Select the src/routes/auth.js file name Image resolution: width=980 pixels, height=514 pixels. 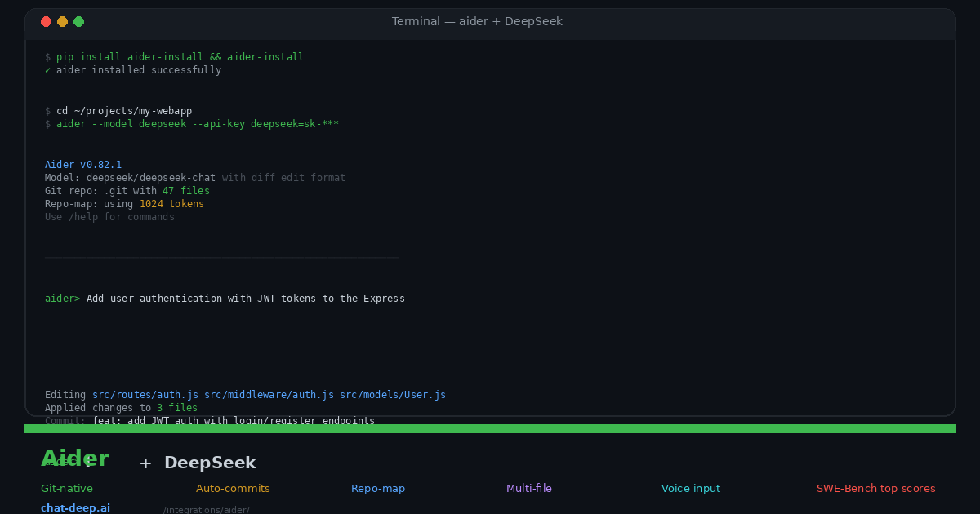[145, 394]
